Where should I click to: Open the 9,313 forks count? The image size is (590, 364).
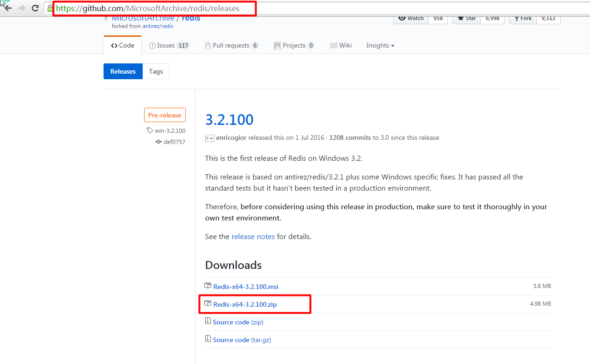(548, 18)
